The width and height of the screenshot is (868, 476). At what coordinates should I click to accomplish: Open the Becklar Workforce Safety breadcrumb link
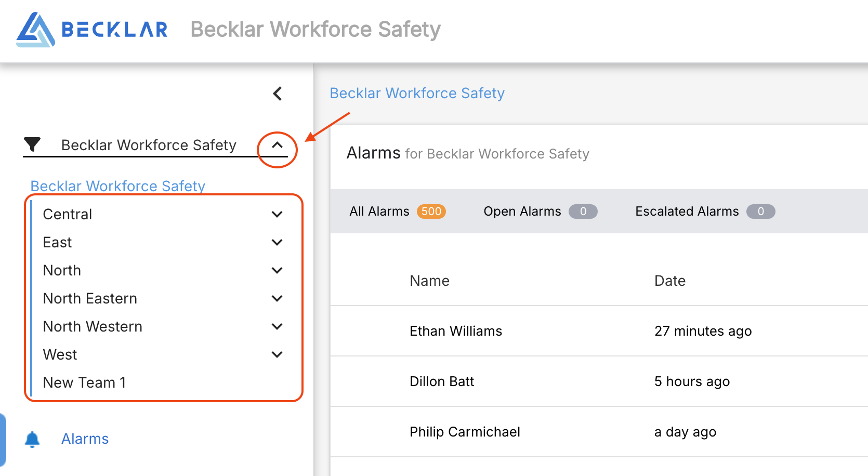coord(417,93)
